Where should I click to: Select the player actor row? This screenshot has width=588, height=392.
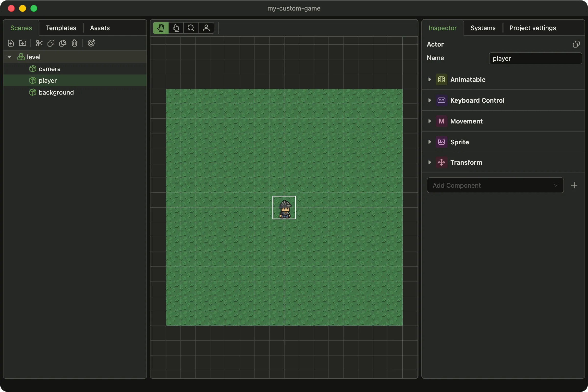75,81
